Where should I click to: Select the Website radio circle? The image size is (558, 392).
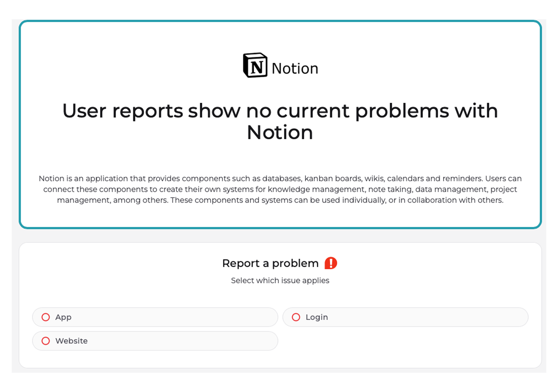pyautogui.click(x=46, y=341)
